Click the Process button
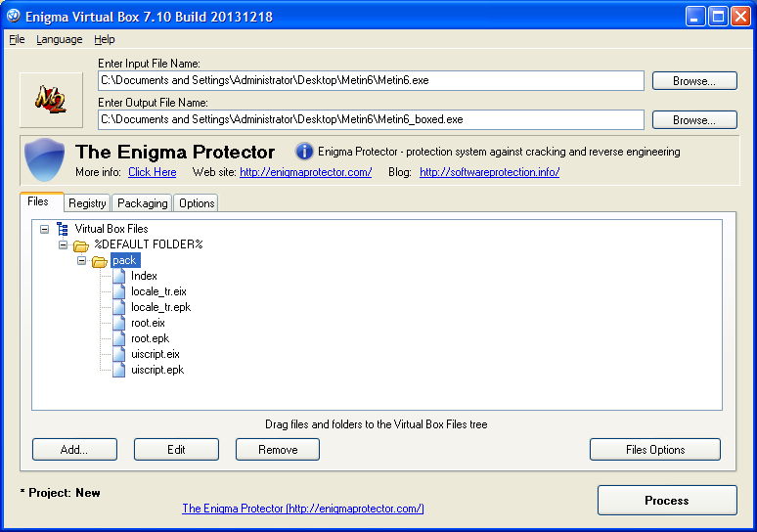The height and width of the screenshot is (532, 757). coord(667,500)
